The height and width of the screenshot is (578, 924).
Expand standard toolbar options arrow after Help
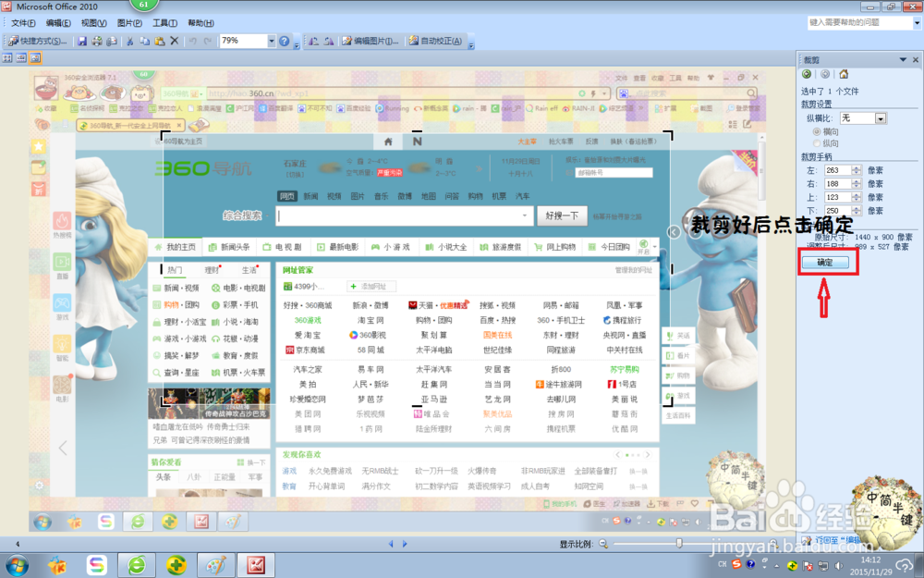tap(297, 43)
